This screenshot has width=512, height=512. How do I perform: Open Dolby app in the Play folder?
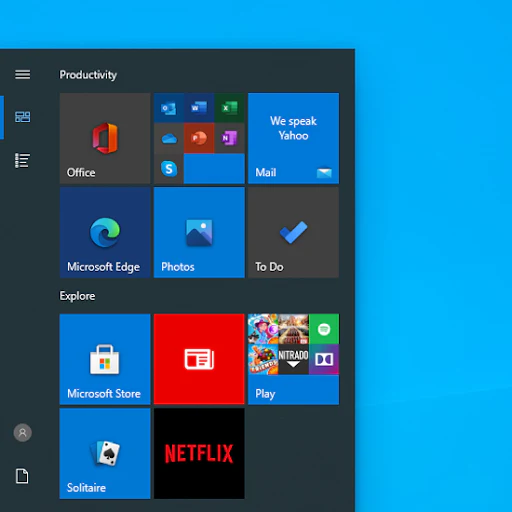[324, 359]
